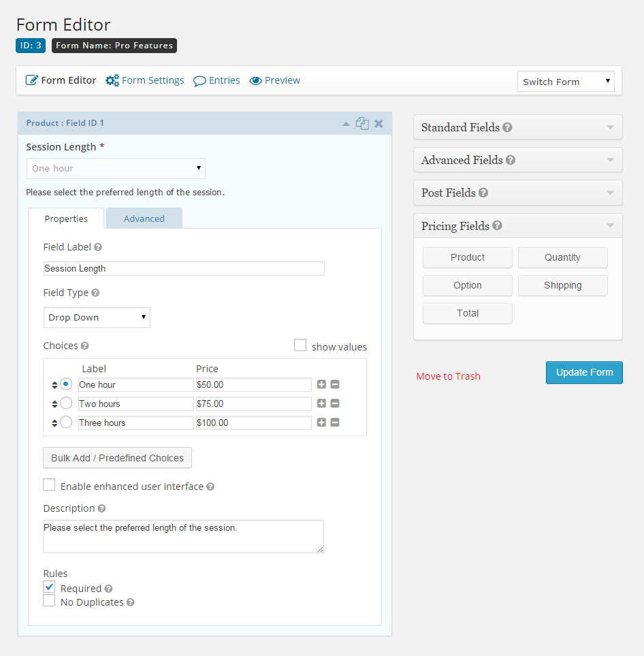Click the $75.00 price input field
Image resolution: width=644 pixels, height=656 pixels.
click(253, 404)
